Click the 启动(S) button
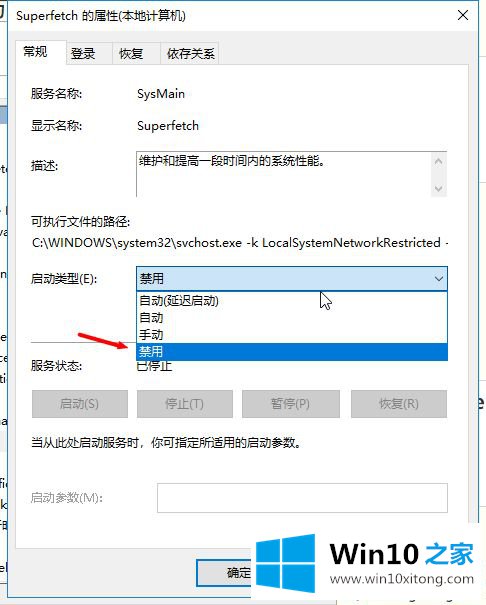 pyautogui.click(x=80, y=404)
